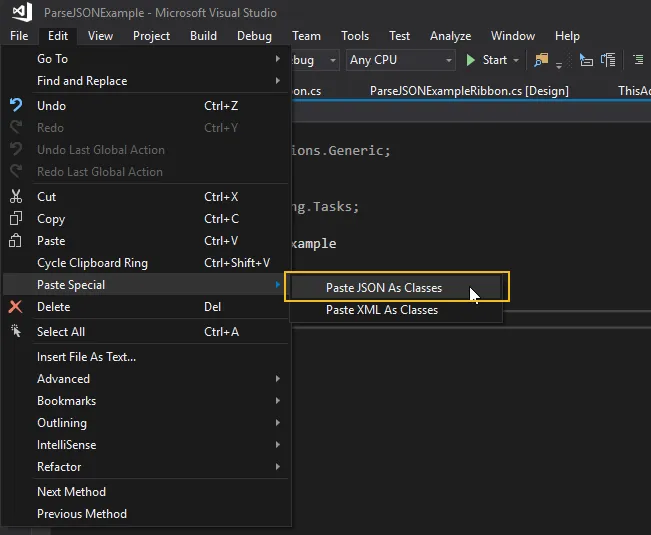Click the Find in Files toolbar icon
651x535 pixels.
(x=541, y=60)
